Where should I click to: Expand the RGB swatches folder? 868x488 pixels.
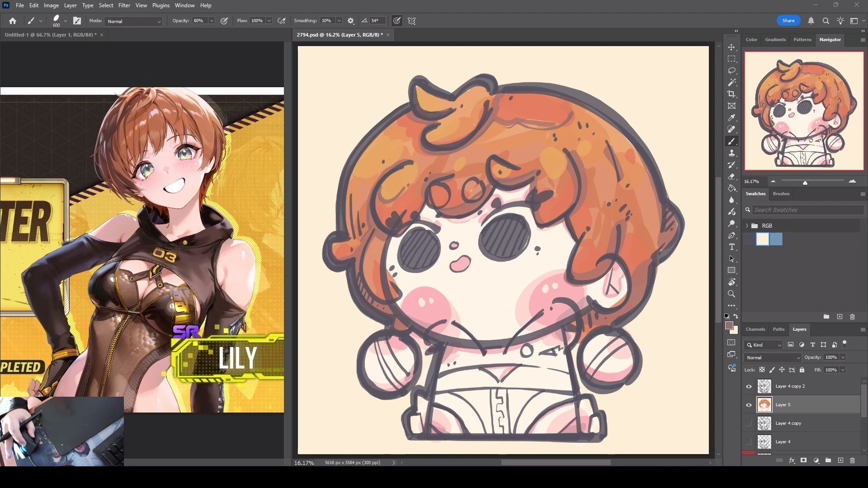point(747,225)
